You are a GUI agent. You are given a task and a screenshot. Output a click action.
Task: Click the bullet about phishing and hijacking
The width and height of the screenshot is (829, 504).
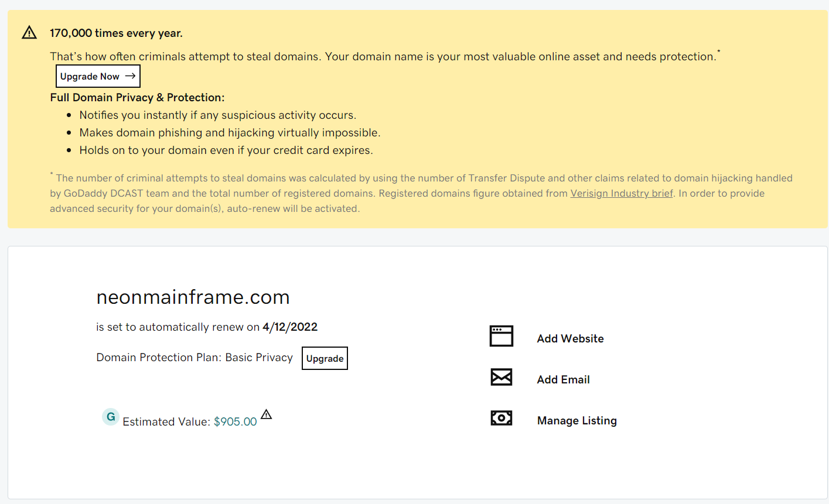tap(230, 132)
